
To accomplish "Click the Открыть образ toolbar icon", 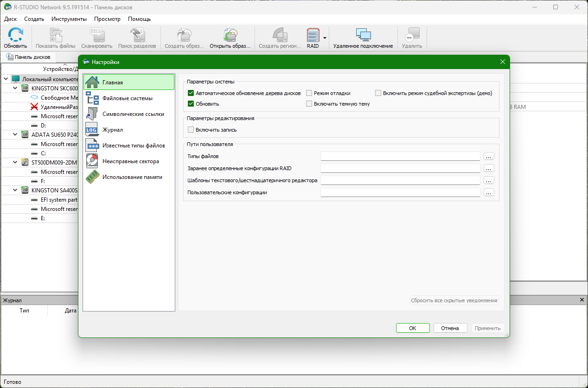I will 230,35.
